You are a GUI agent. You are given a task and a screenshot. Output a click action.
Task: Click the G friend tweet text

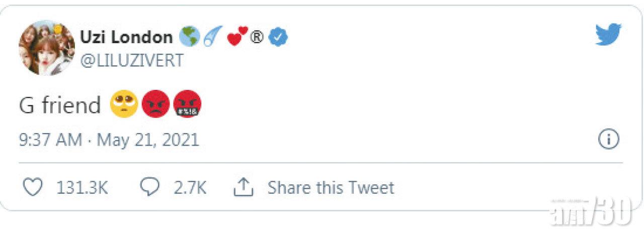60,105
